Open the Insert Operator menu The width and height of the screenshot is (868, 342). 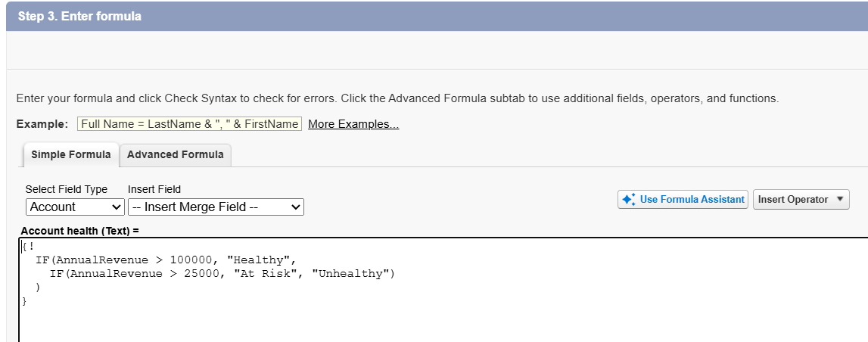coord(801,200)
